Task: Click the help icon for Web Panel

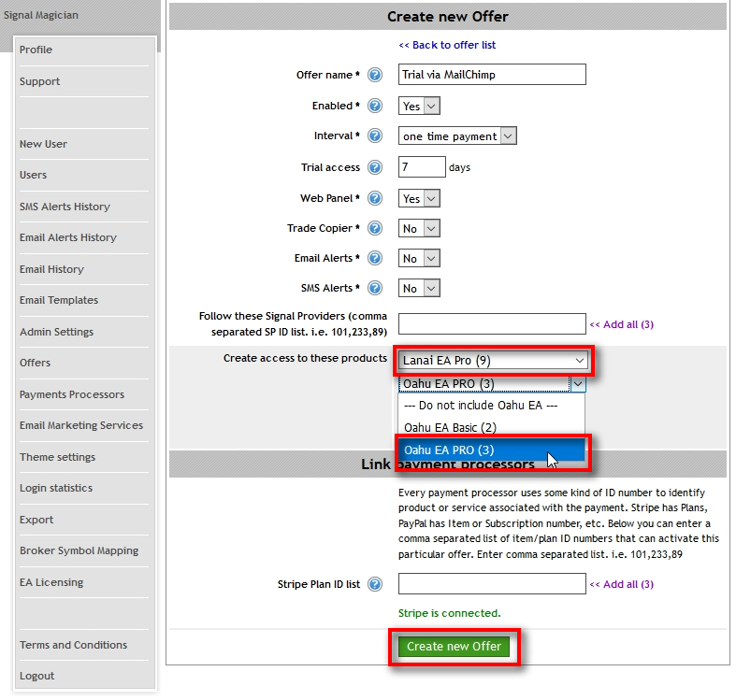Action: 375,198
